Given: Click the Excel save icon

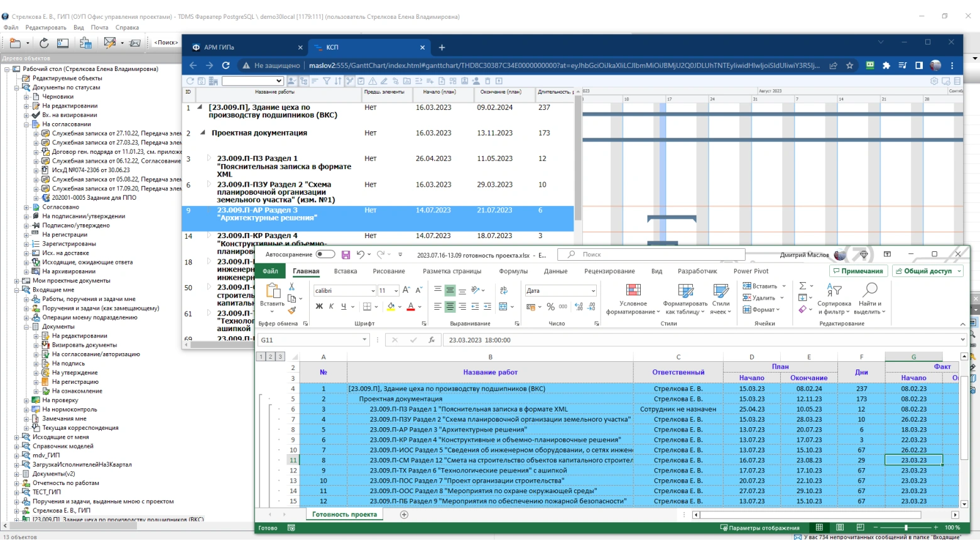Looking at the screenshot, I should pos(346,254).
